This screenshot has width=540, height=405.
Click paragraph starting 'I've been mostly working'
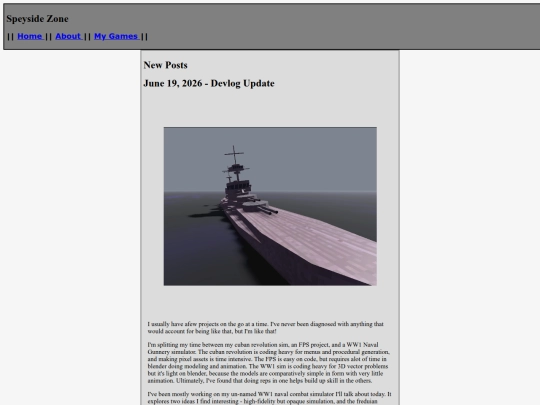(x=269, y=398)
